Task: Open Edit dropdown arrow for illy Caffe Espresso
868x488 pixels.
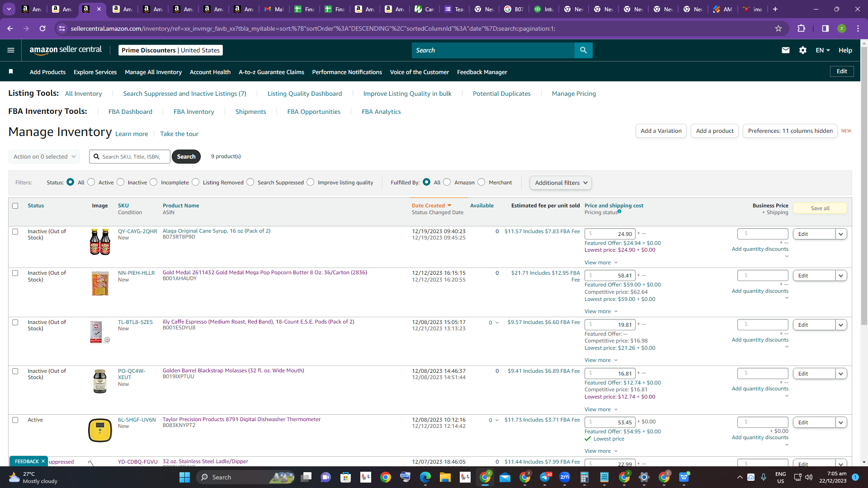Action: click(841, 325)
